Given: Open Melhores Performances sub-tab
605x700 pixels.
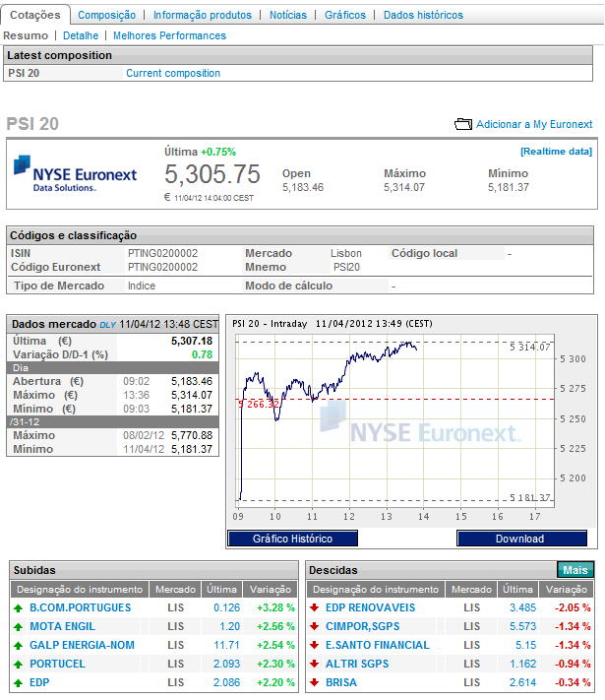Looking at the screenshot, I should (x=169, y=35).
